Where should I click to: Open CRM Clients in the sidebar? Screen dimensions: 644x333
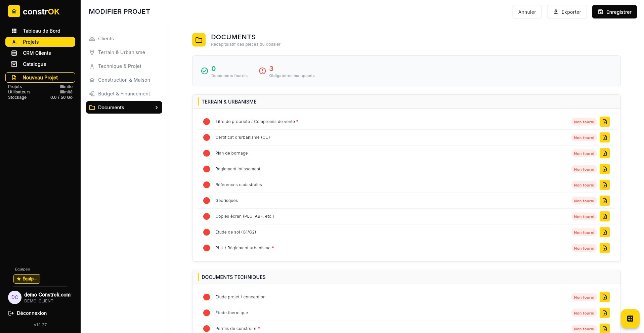pyautogui.click(x=37, y=53)
